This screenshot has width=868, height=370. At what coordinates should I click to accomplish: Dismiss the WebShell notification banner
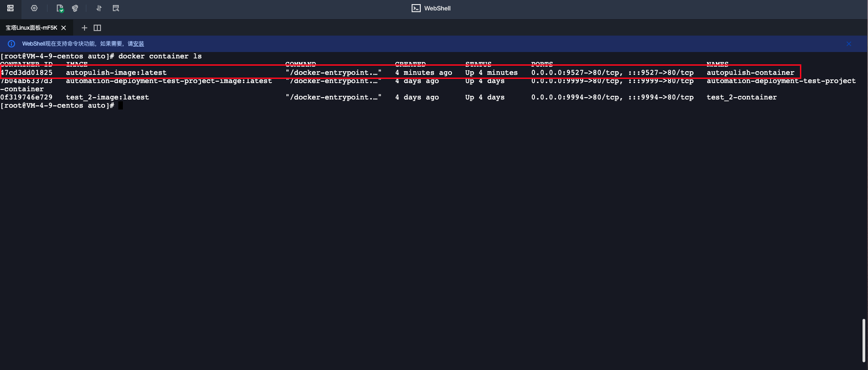pos(849,44)
